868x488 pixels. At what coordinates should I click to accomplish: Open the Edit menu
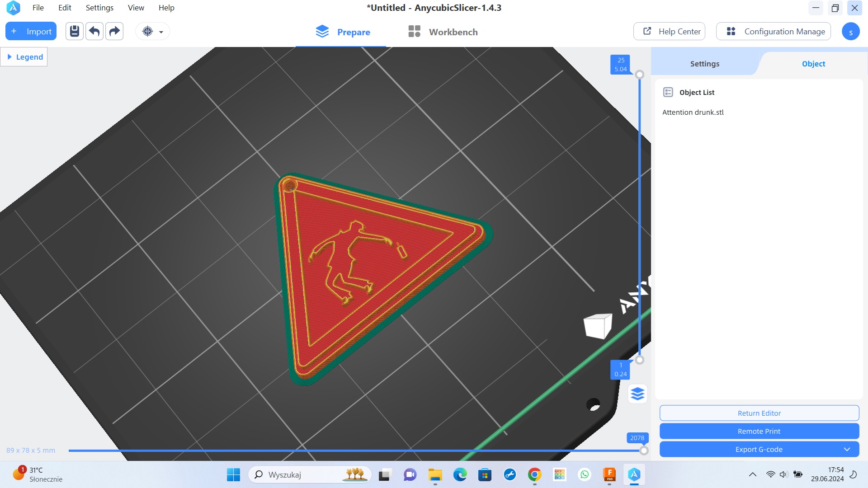click(65, 8)
